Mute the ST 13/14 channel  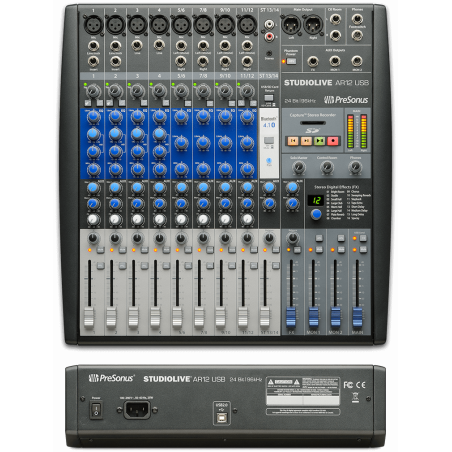[276, 250]
